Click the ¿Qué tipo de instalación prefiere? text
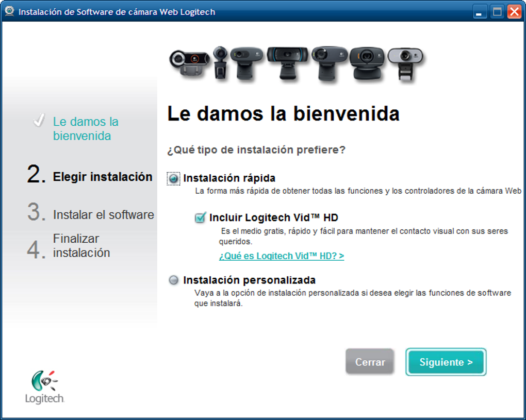 (x=256, y=150)
